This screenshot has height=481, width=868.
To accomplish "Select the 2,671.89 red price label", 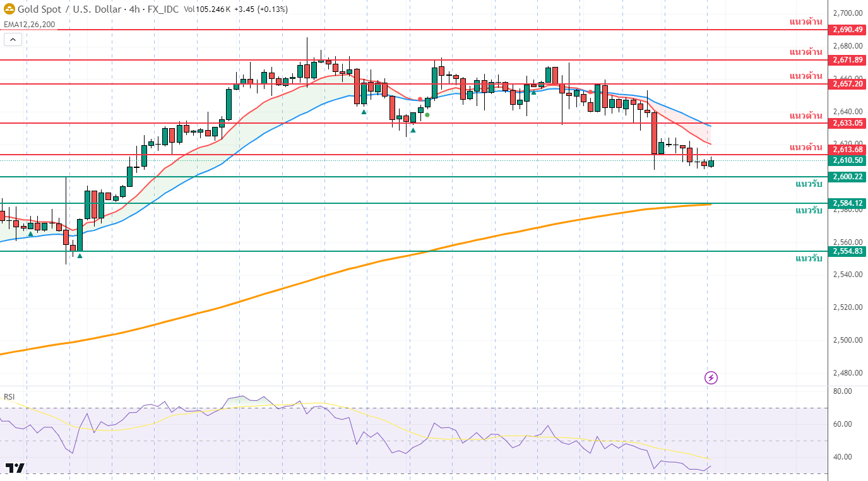I will [x=847, y=60].
